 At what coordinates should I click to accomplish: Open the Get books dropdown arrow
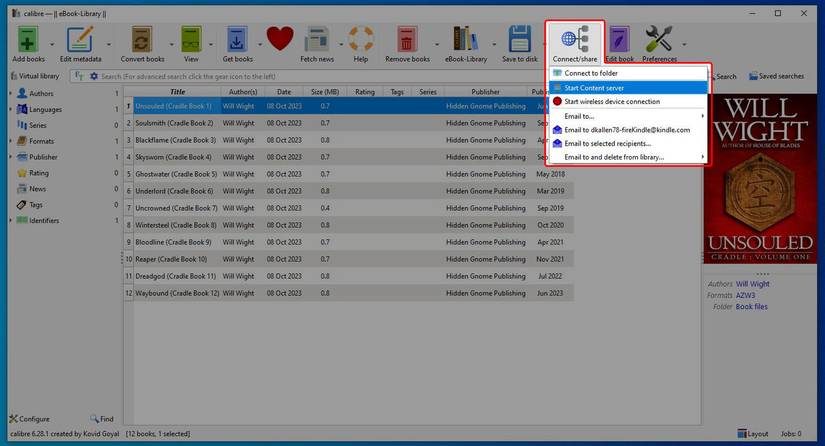(260, 44)
